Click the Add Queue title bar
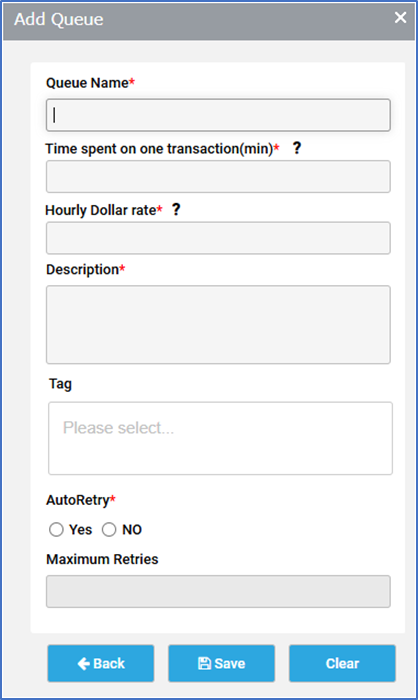Viewport: 418px width, 700px height. (209, 21)
